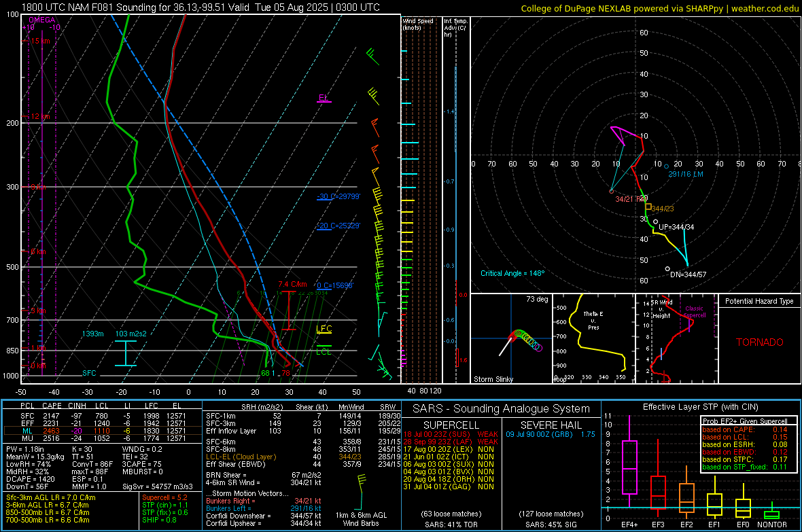The height and width of the screenshot is (532, 802).
Task: Click 'based on CAPE: 0.14' probability
Action: click(745, 429)
